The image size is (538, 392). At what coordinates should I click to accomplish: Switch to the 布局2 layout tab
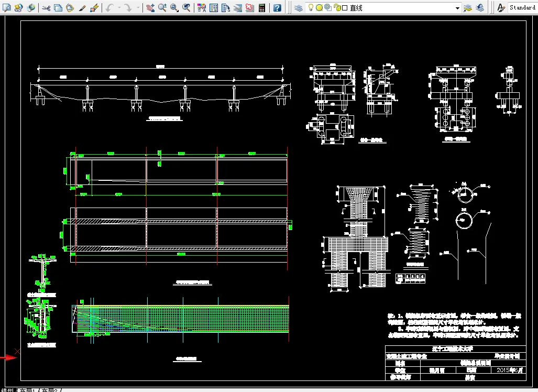[50, 390]
